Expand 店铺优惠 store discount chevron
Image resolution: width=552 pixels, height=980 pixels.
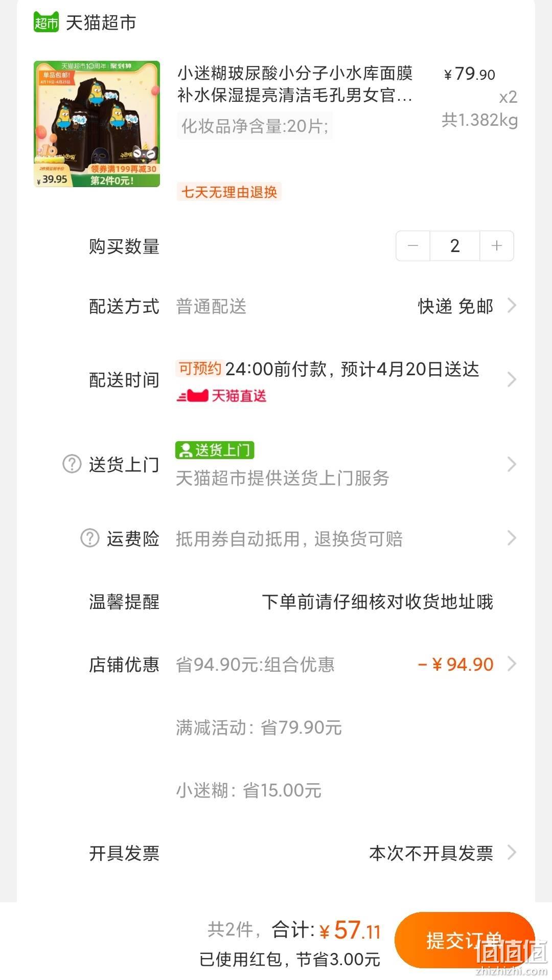[x=511, y=664]
